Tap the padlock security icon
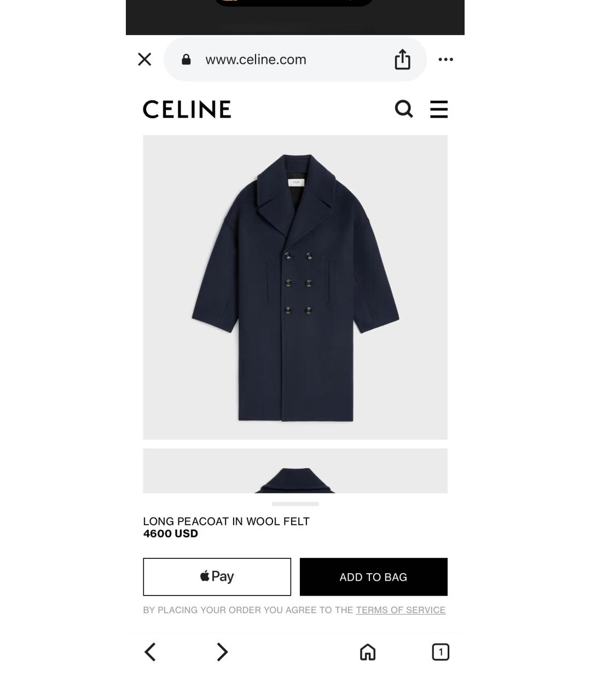Viewport: 591px width, 700px height. click(186, 60)
